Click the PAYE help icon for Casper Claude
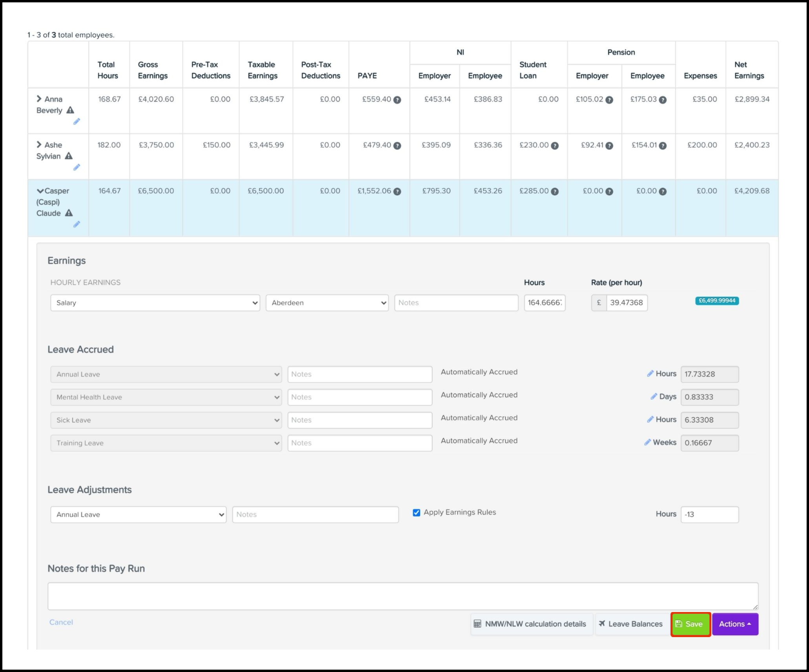Viewport: 809px width, 672px height. [x=397, y=192]
